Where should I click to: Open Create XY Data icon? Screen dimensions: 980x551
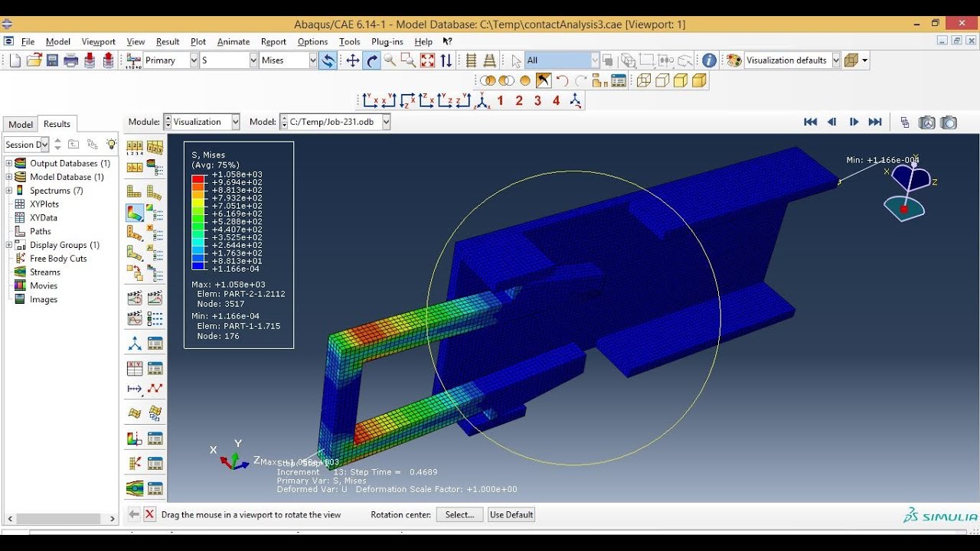click(x=135, y=368)
